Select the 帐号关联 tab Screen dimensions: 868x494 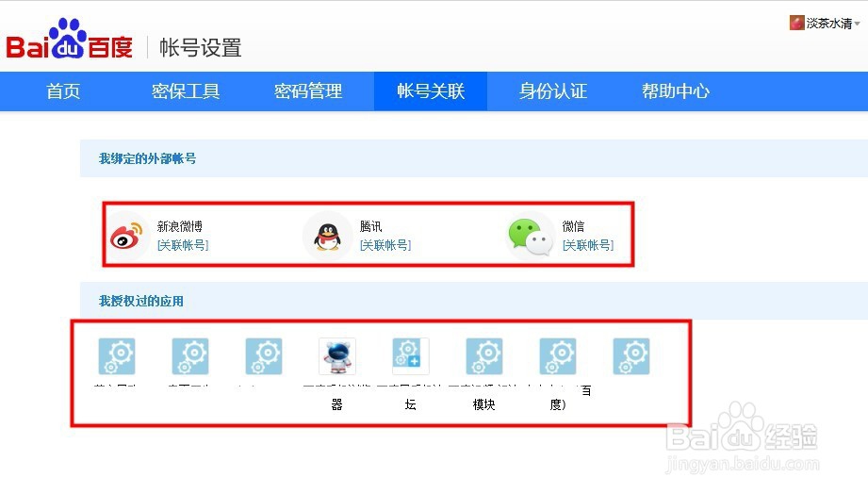point(431,91)
